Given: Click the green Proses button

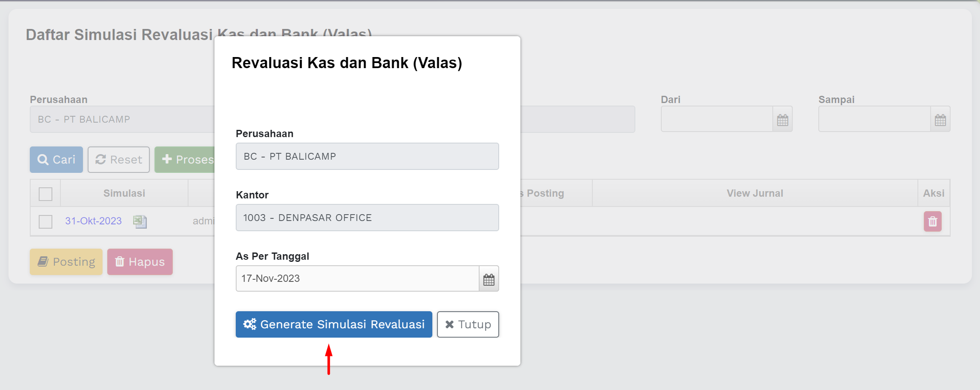Looking at the screenshot, I should [186, 160].
